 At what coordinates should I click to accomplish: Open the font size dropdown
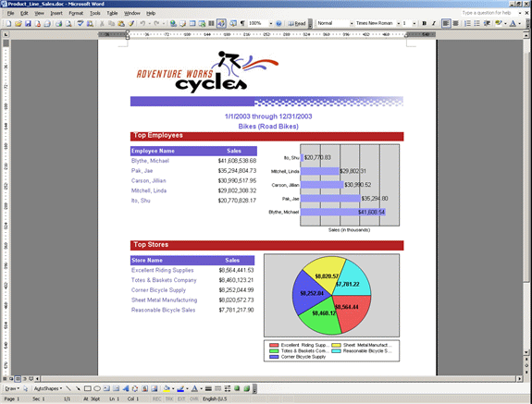[x=414, y=23]
